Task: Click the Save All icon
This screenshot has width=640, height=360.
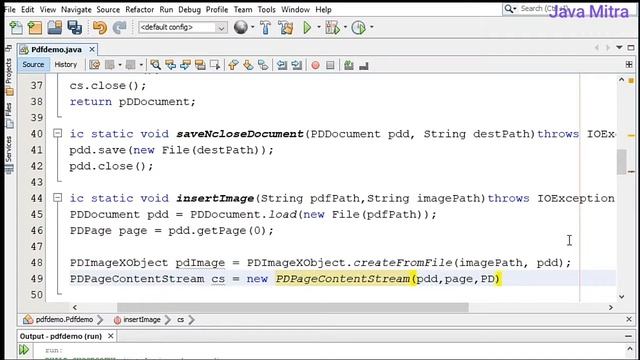Action: [75, 27]
